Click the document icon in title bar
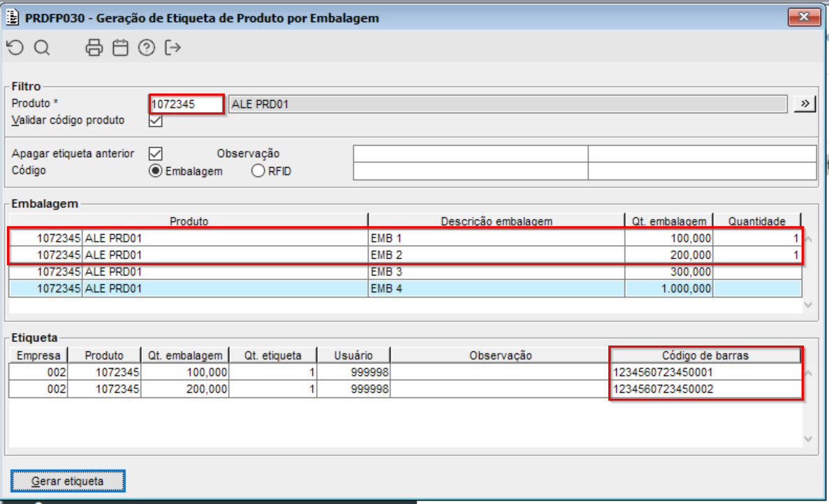Viewport: 829px width, 504px height. pyautogui.click(x=12, y=17)
